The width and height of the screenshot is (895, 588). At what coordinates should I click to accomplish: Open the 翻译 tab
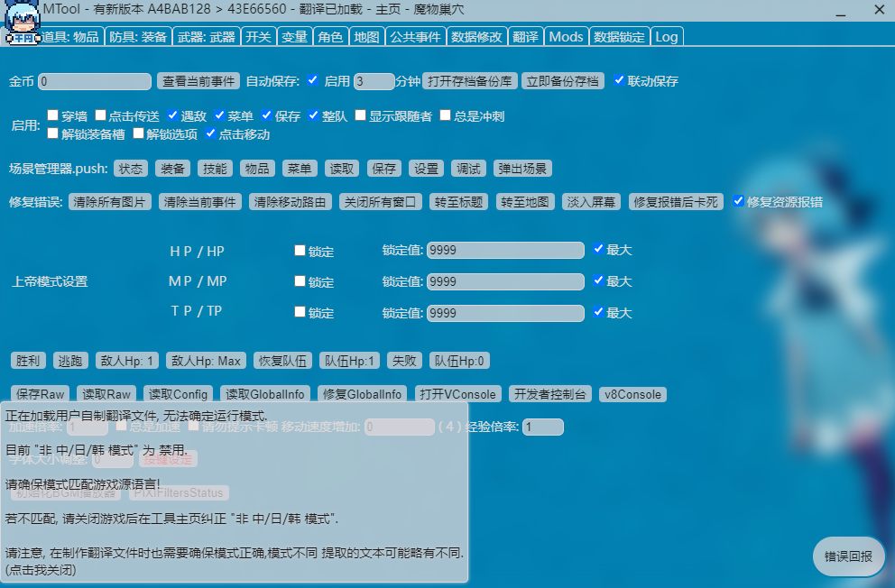(525, 36)
